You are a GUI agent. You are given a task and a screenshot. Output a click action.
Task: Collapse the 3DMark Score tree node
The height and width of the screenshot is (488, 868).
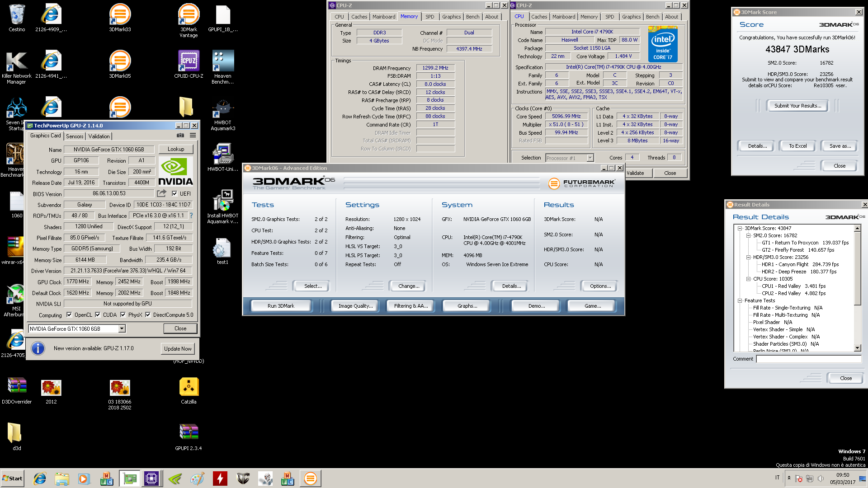pyautogui.click(x=740, y=228)
